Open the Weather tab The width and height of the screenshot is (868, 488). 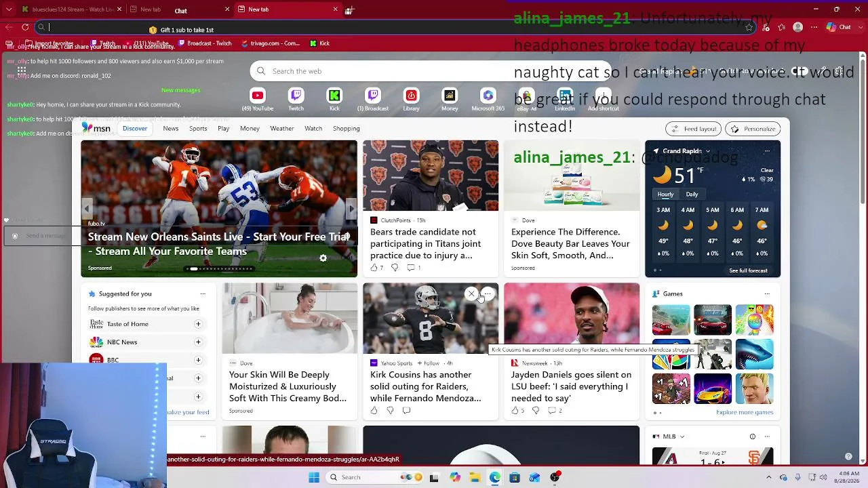click(x=282, y=128)
